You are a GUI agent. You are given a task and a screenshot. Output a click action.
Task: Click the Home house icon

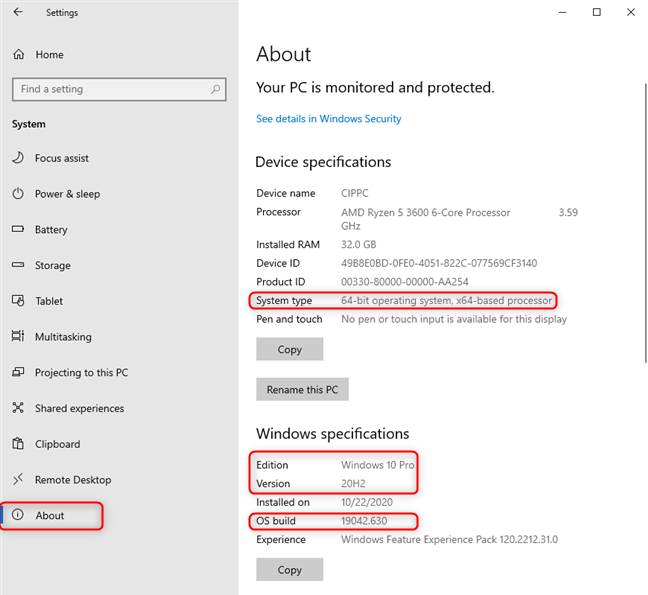point(19,54)
